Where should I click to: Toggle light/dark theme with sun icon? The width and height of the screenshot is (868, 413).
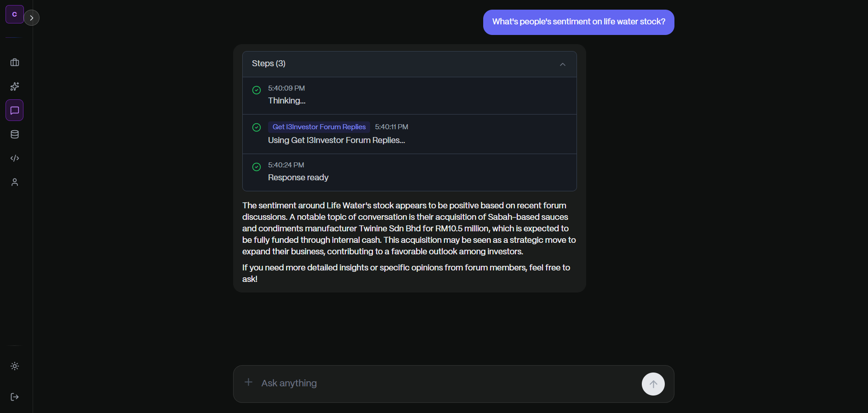[15, 366]
